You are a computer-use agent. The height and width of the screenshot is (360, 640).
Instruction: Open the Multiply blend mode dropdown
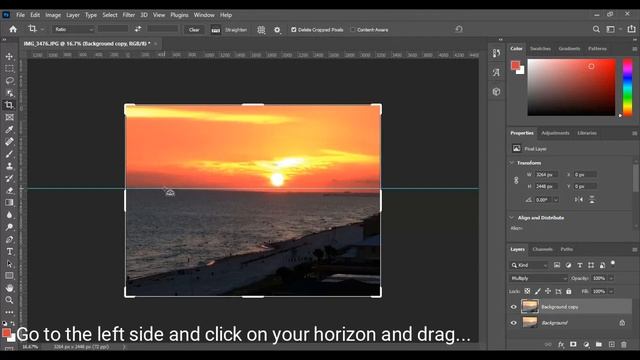tap(538, 278)
